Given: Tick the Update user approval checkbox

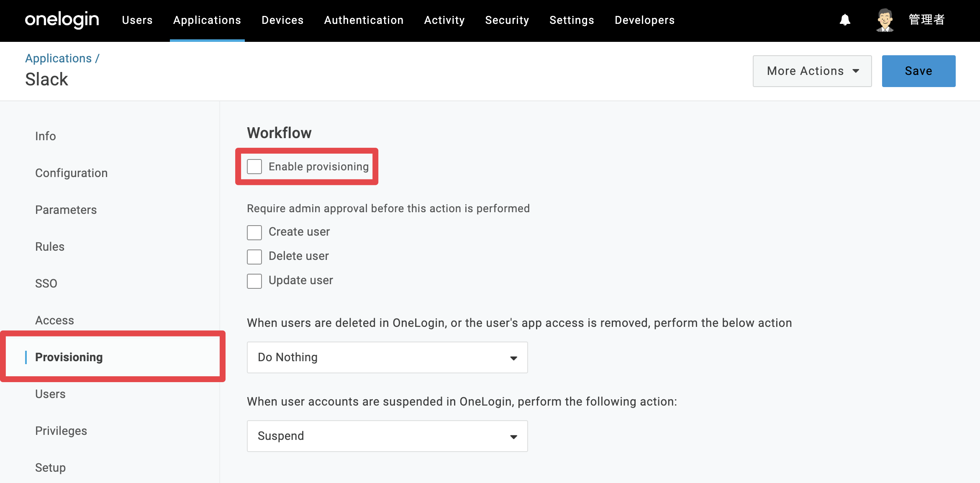Looking at the screenshot, I should (254, 281).
